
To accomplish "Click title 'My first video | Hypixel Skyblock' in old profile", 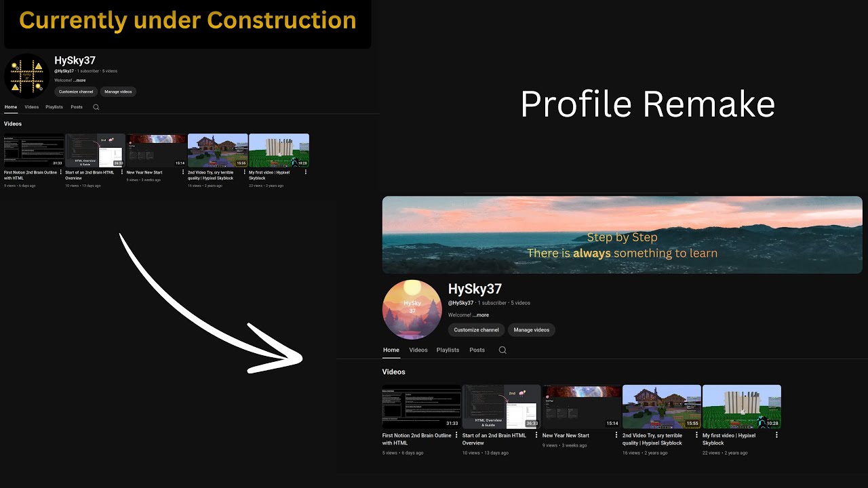I will [x=269, y=175].
